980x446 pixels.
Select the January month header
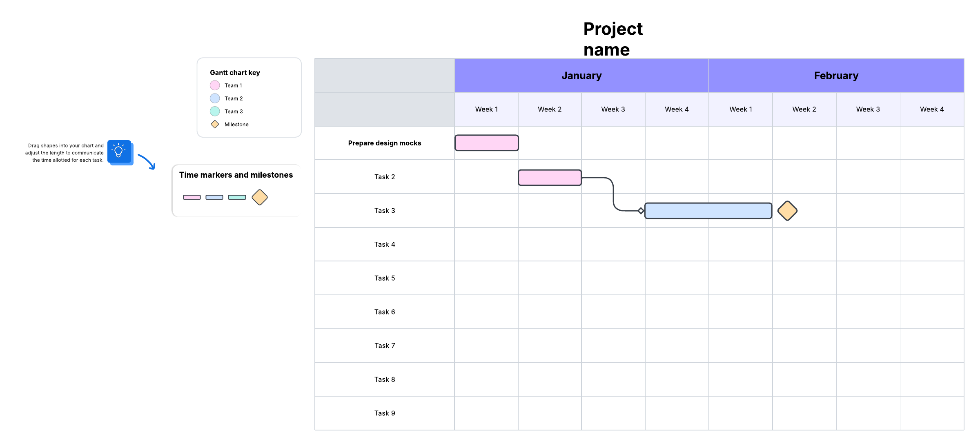coord(581,76)
